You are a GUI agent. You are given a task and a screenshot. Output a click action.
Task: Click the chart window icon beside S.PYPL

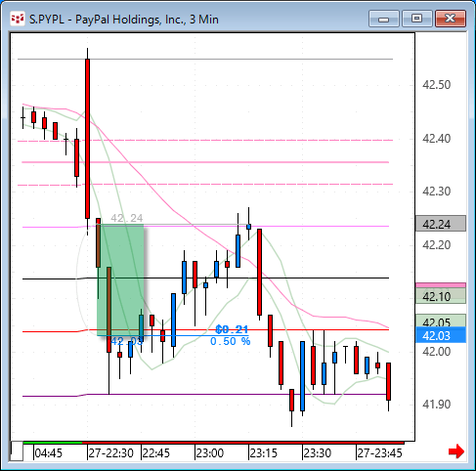pyautogui.click(x=18, y=19)
